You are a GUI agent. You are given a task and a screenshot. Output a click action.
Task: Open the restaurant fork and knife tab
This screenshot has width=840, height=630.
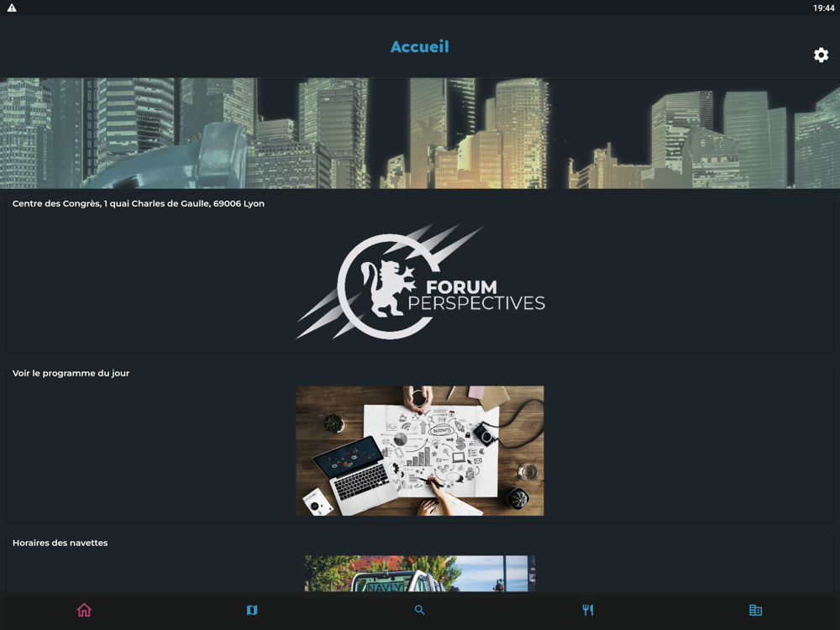click(588, 610)
